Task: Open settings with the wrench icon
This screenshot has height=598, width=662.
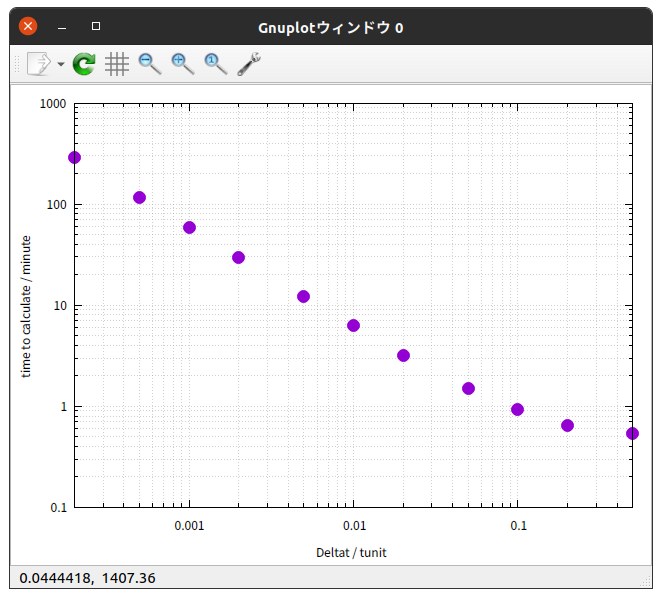Action: tap(249, 64)
